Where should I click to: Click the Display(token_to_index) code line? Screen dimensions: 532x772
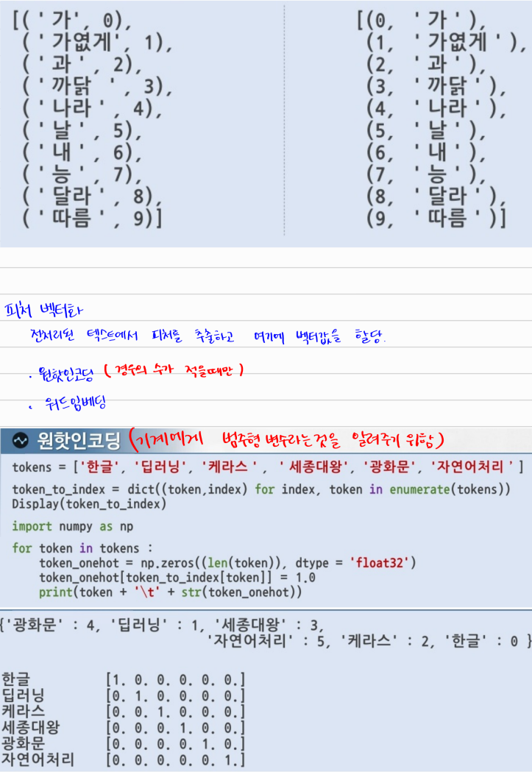pos(89,504)
